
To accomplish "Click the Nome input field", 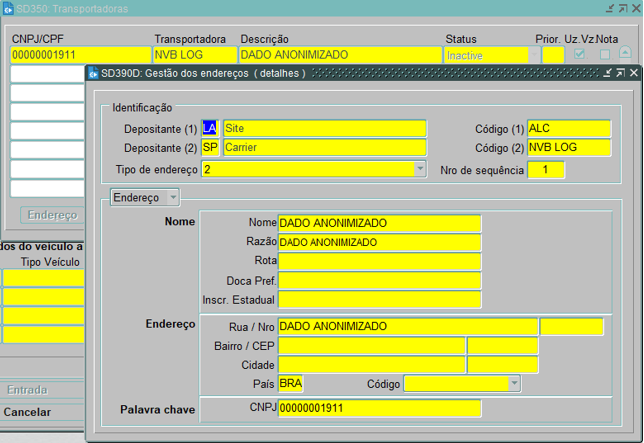I will pyautogui.click(x=379, y=223).
